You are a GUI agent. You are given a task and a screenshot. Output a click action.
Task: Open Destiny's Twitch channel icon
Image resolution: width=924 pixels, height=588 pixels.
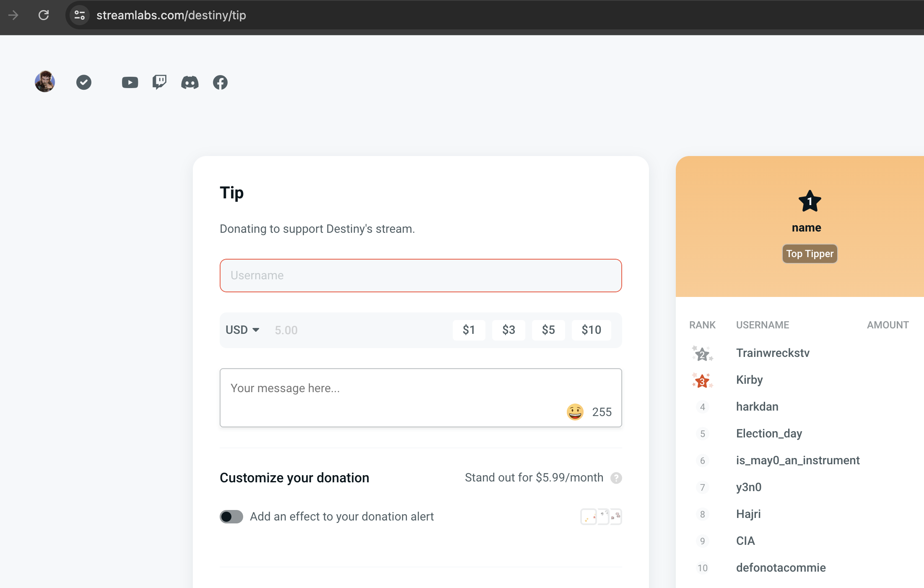[x=160, y=82]
